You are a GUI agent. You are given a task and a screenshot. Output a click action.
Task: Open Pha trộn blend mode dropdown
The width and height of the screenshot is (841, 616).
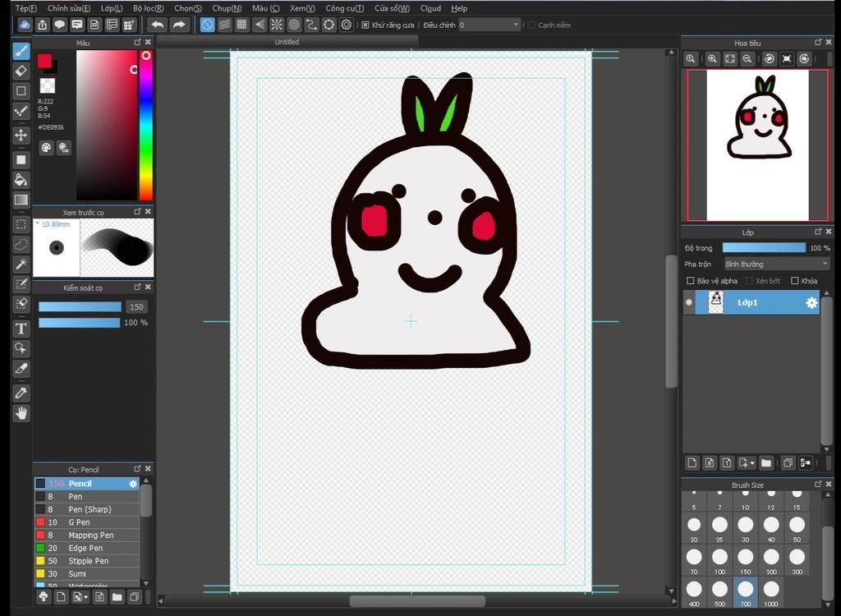(776, 264)
